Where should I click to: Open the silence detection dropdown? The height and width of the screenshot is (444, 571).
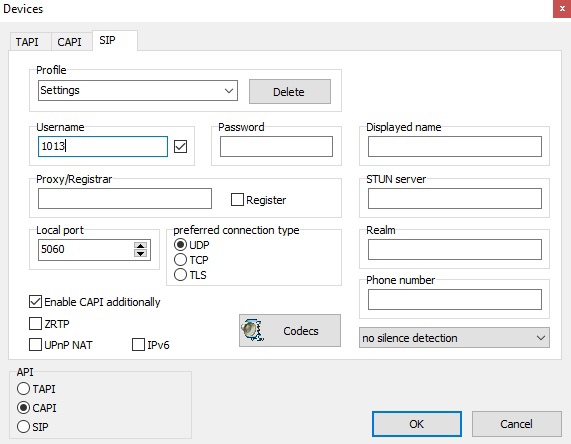point(454,338)
